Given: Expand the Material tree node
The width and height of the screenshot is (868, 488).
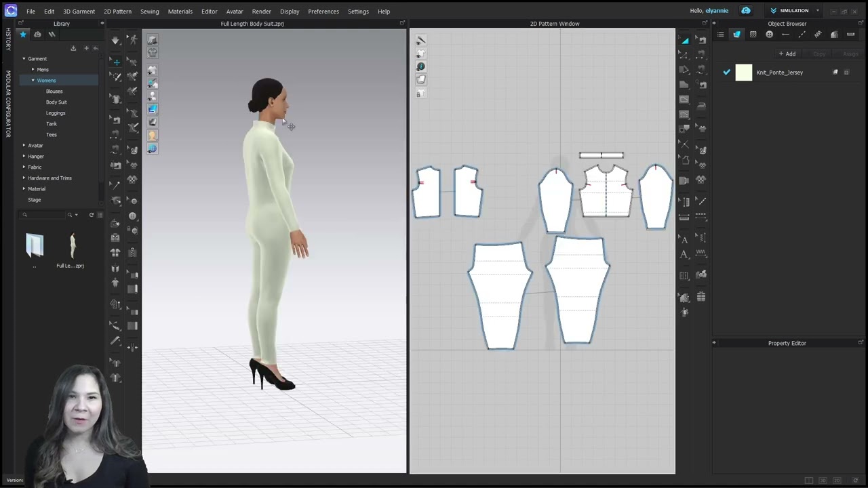Looking at the screenshot, I should 24,189.
